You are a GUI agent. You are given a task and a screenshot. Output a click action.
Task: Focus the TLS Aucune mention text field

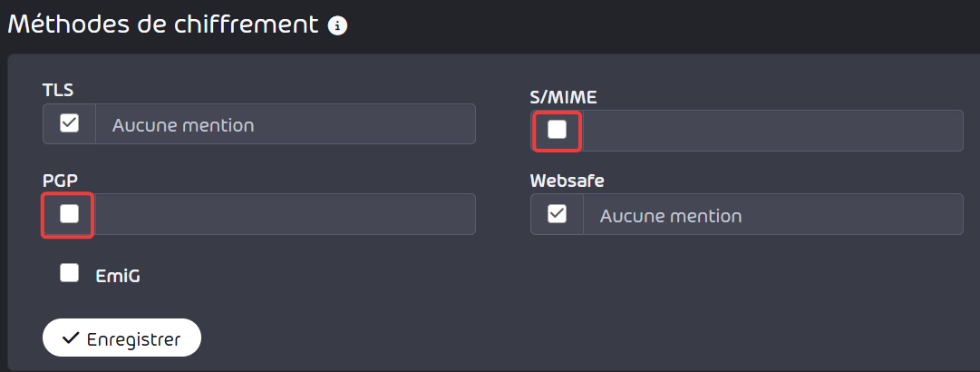(x=286, y=124)
